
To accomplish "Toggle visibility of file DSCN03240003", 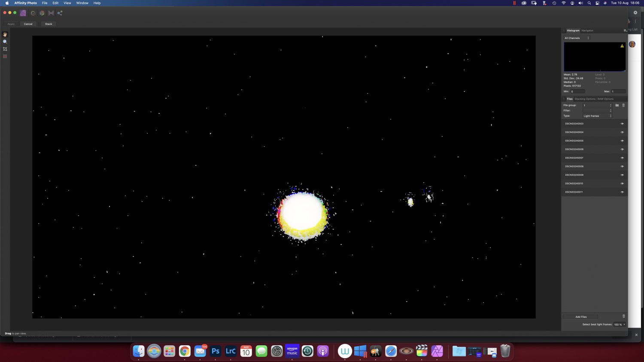I will 622,124.
